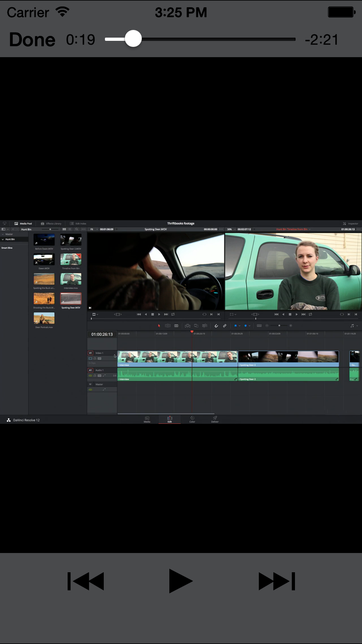Open the Deliver page tab

tap(215, 419)
